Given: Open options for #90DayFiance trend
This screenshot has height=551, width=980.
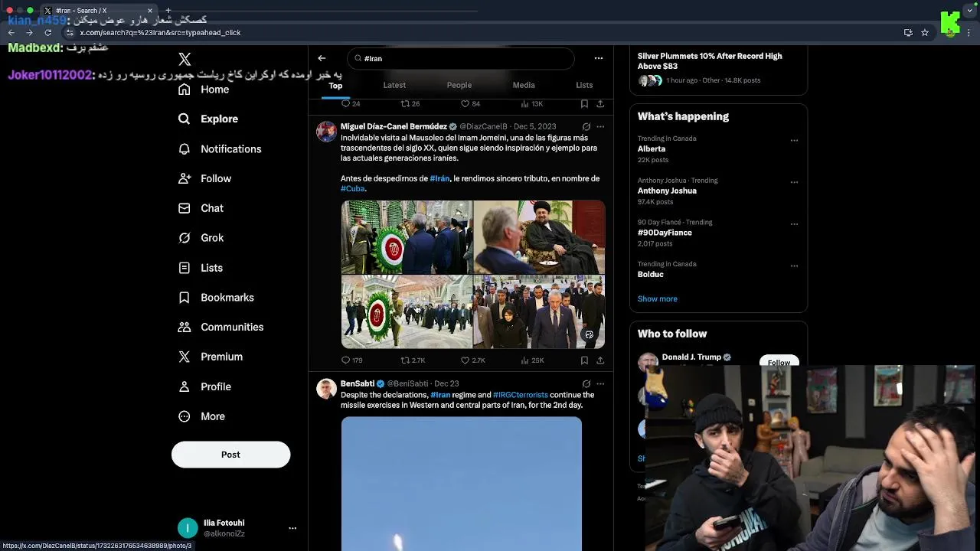Looking at the screenshot, I should [794, 224].
